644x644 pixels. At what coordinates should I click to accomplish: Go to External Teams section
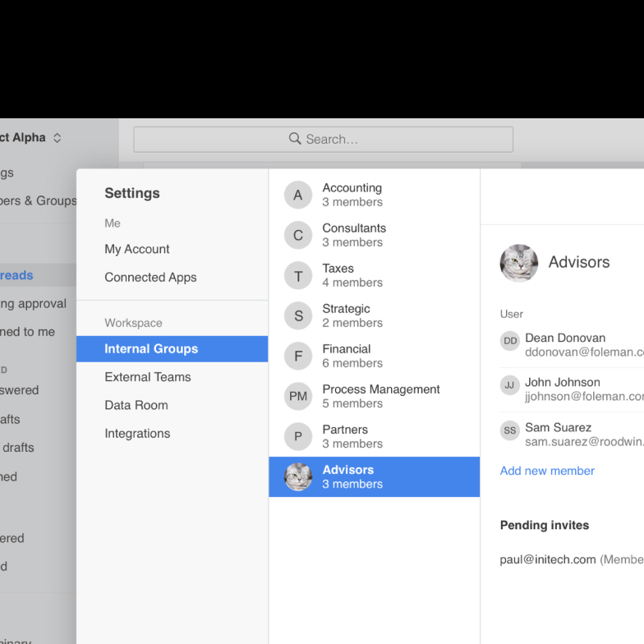(x=148, y=377)
